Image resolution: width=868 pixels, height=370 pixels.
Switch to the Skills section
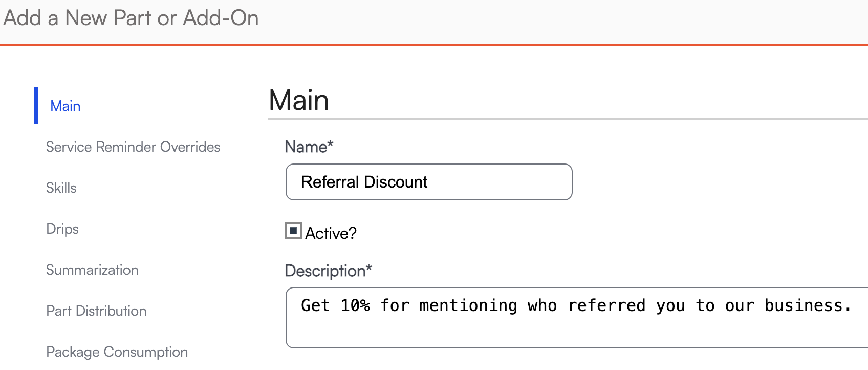(x=61, y=188)
